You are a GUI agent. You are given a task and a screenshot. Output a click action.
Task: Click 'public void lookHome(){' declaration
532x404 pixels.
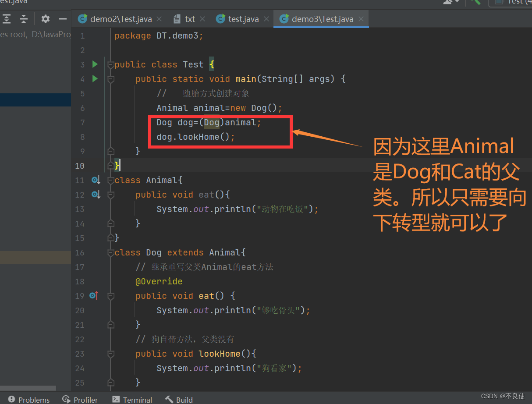coord(196,354)
